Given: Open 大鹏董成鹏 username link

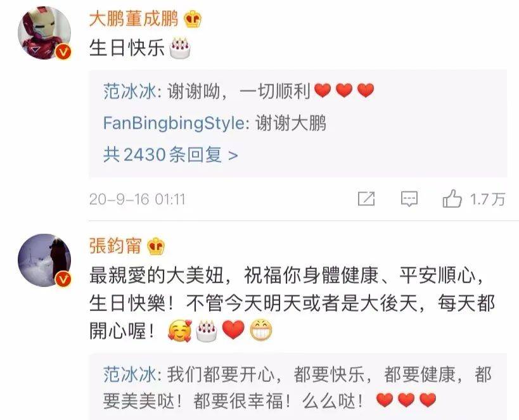Looking at the screenshot, I should [134, 19].
